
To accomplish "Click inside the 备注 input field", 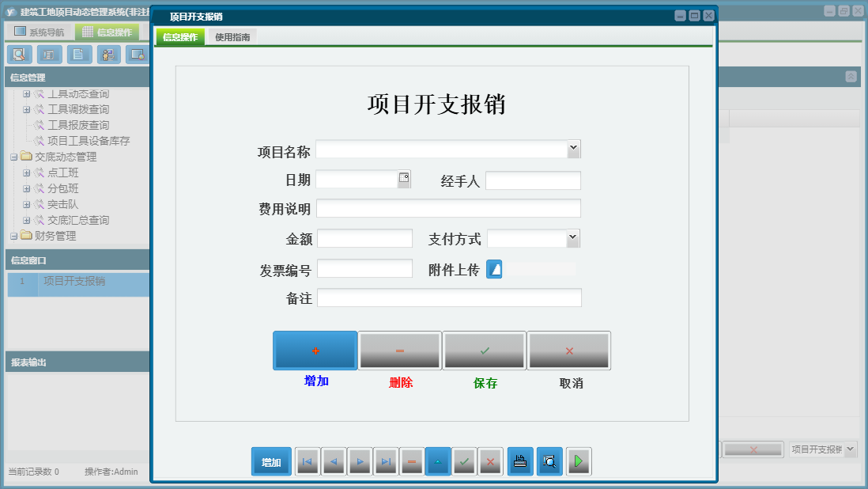I will [449, 298].
